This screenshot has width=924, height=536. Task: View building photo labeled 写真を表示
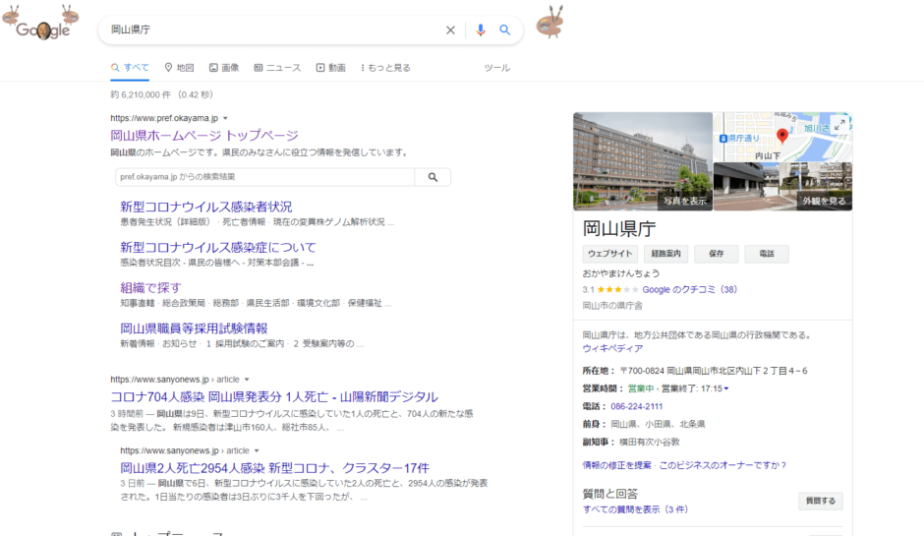[642, 161]
